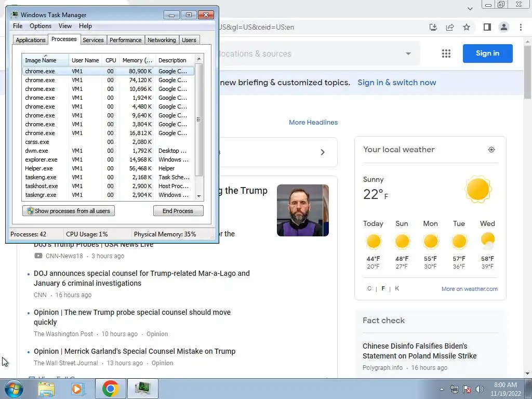
Task: Switch to Services tab
Action: (93, 40)
